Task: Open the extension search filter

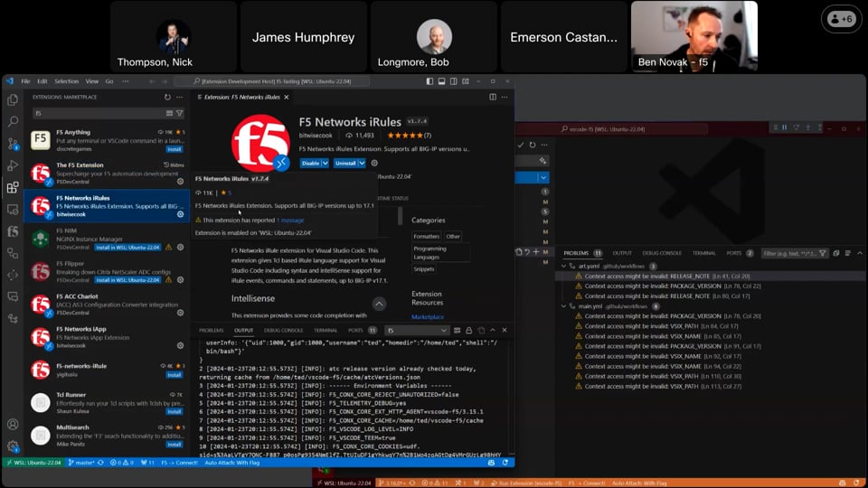Action: 179,114
